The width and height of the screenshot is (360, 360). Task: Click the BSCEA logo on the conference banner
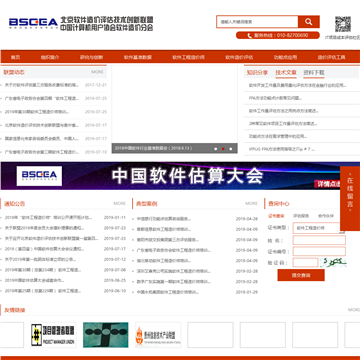[39, 176]
